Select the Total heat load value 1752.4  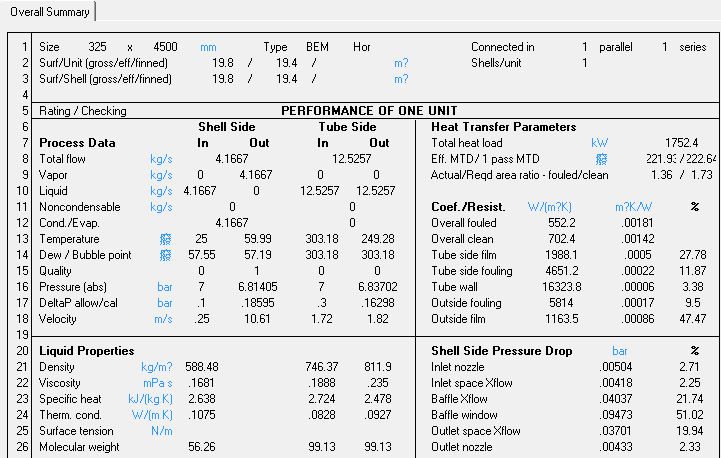click(x=681, y=143)
